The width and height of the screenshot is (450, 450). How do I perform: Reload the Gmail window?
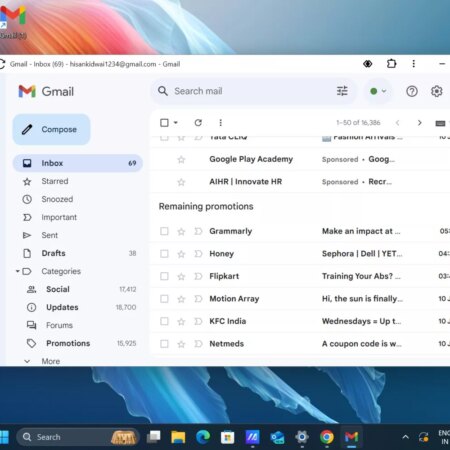[x=2, y=64]
